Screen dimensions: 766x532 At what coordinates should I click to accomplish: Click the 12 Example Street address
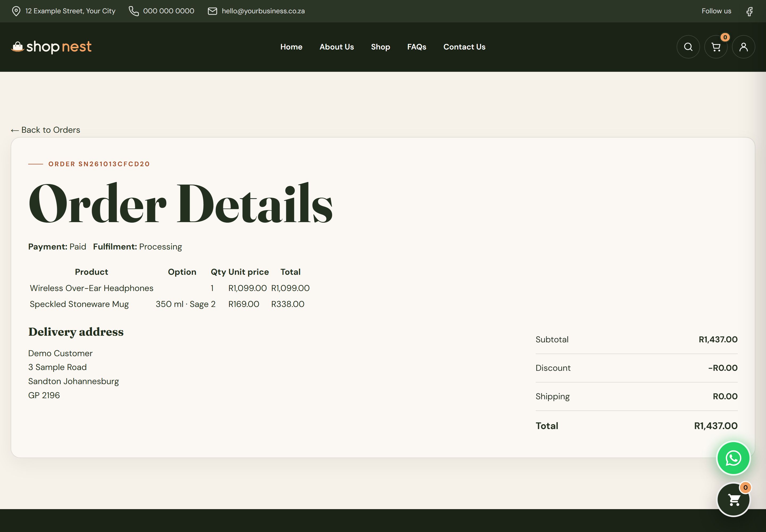[70, 11]
